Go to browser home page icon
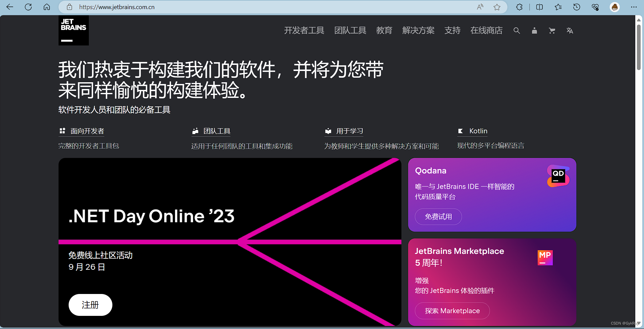 (47, 7)
